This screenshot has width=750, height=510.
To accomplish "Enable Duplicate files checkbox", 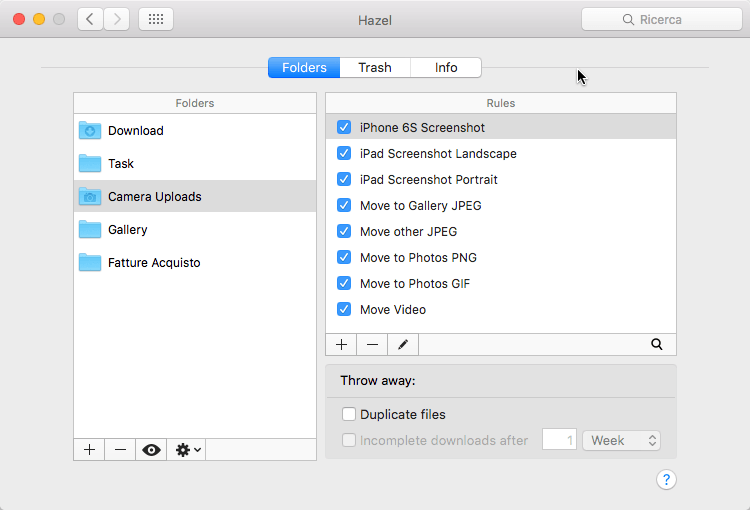I will (x=349, y=414).
